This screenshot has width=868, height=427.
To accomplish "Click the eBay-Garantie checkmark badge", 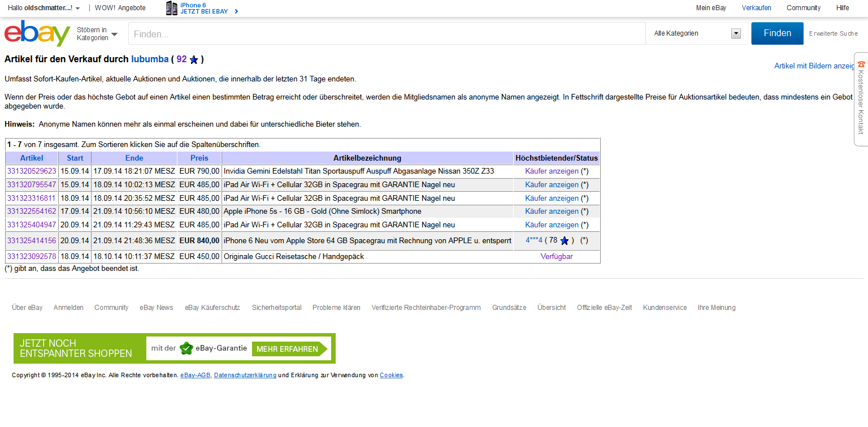I will 186,348.
